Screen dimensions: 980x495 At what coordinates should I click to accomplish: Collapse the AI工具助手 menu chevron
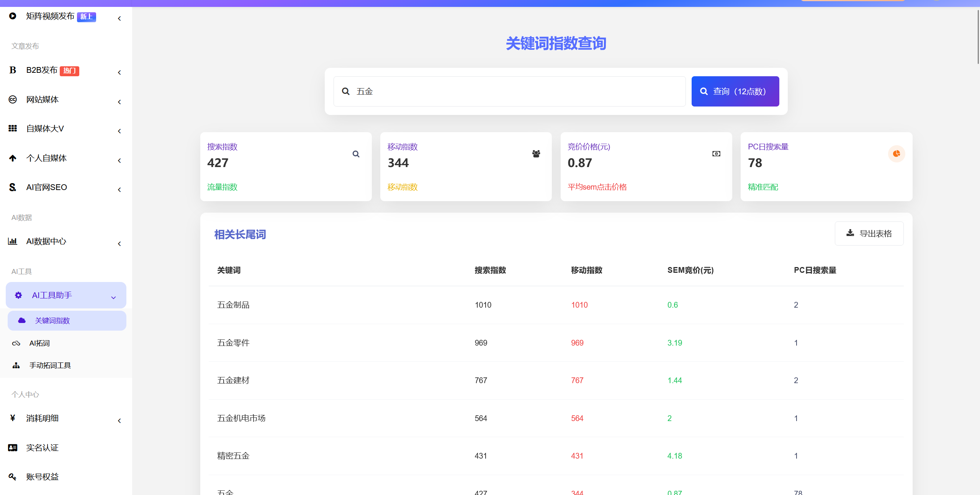point(113,298)
